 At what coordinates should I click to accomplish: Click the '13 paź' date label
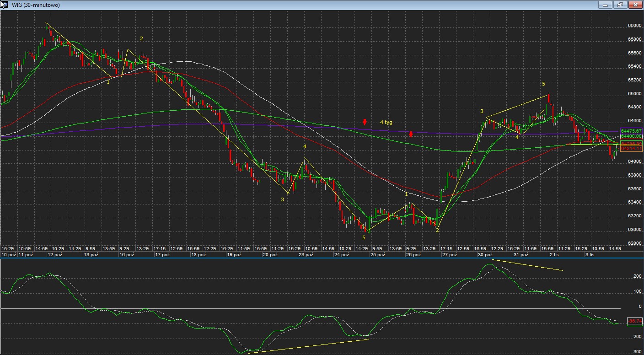(x=91, y=254)
